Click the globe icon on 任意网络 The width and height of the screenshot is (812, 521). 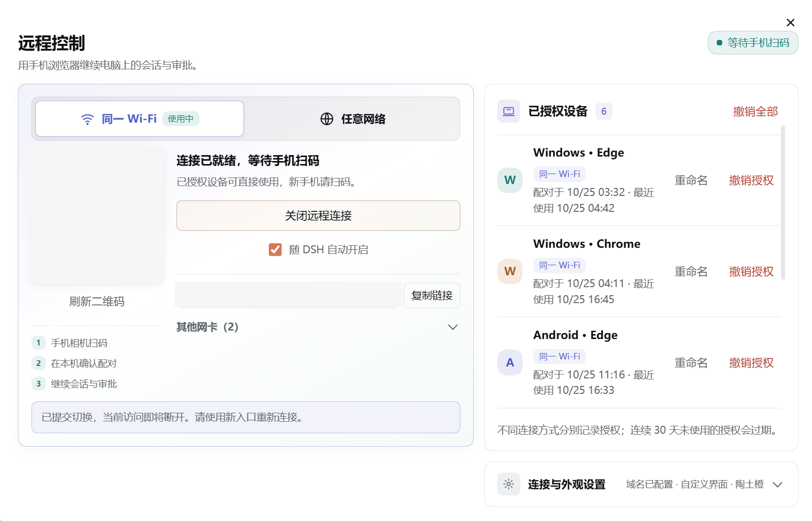[327, 119]
